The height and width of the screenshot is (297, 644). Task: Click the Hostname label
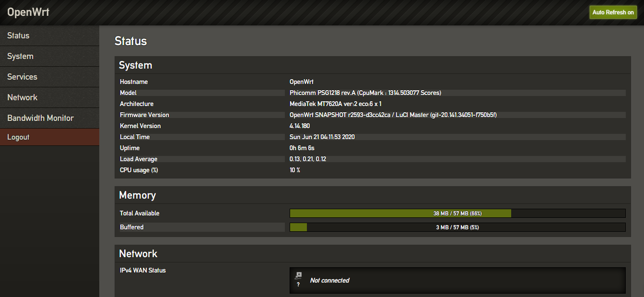[x=134, y=82]
